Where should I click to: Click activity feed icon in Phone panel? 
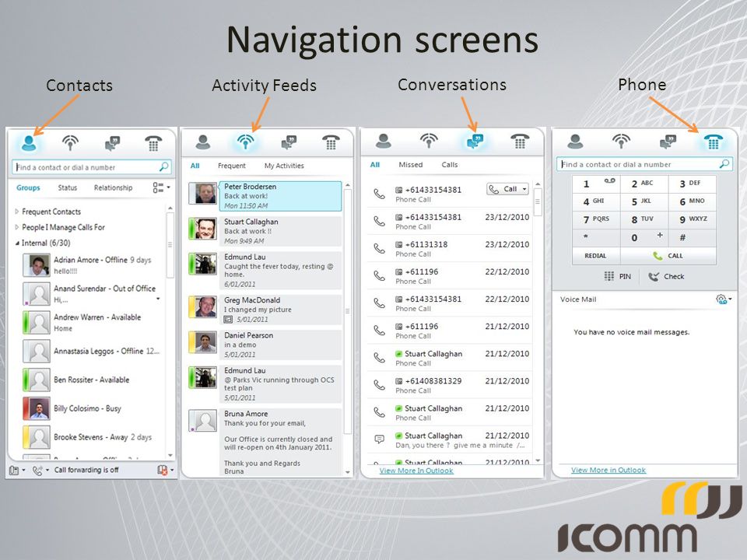[621, 141]
